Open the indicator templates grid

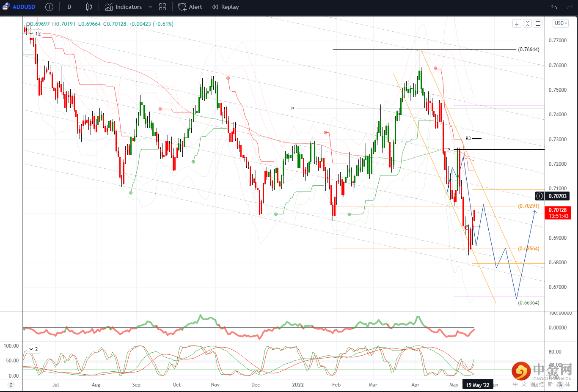[162, 7]
